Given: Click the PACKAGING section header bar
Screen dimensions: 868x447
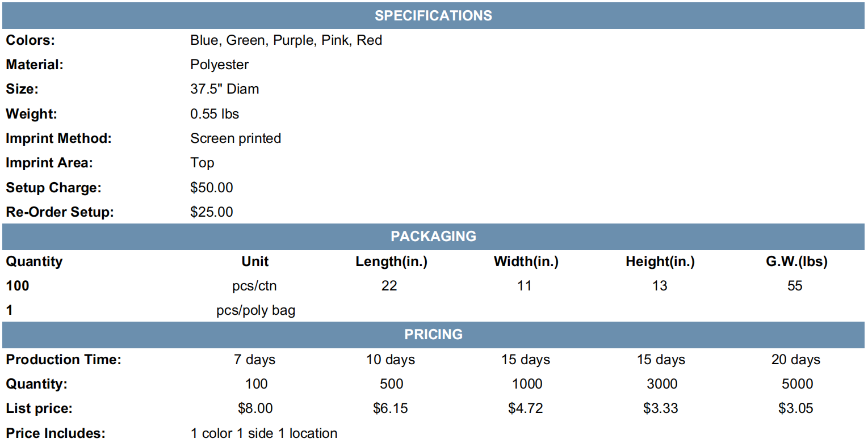Looking at the screenshot, I should (x=433, y=237).
